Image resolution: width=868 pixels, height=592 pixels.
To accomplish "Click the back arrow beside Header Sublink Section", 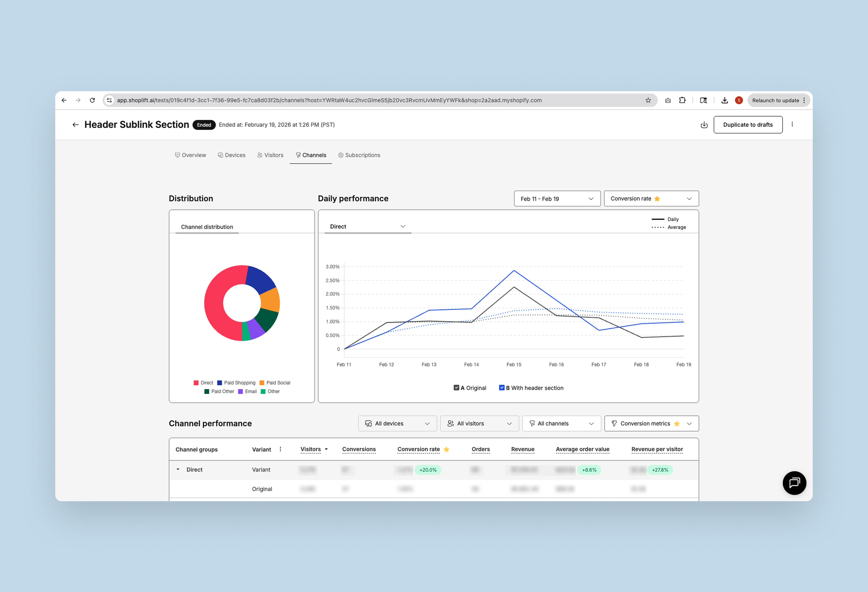I will [75, 125].
